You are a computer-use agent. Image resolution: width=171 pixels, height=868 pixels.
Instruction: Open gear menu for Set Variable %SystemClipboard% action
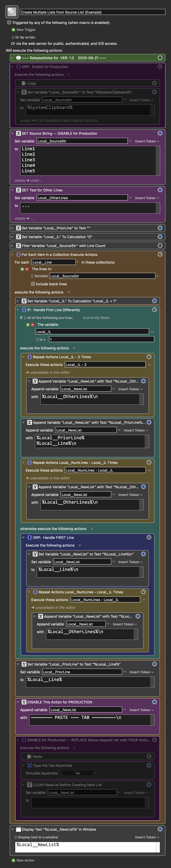155,92
